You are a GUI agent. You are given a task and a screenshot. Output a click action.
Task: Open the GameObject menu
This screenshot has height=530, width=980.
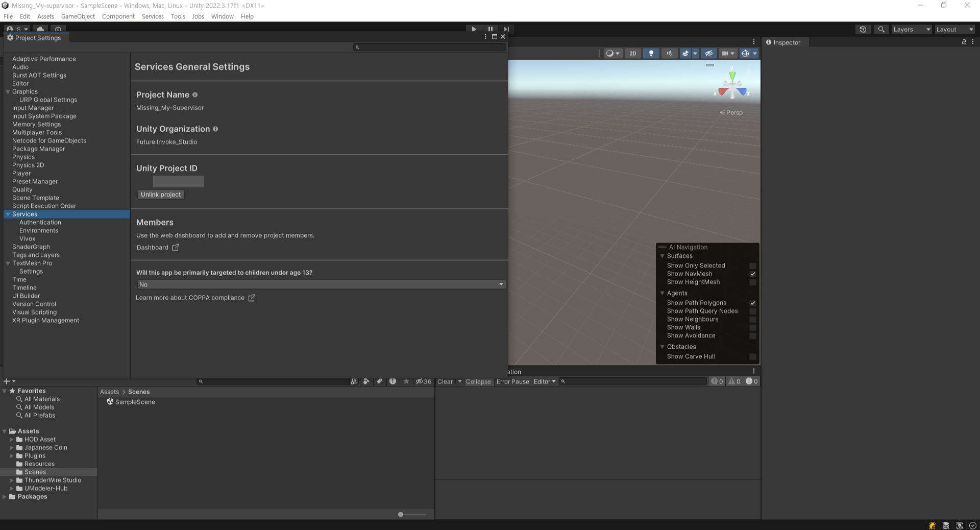pos(78,16)
